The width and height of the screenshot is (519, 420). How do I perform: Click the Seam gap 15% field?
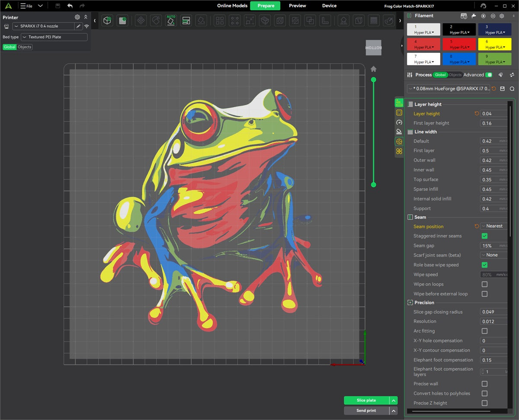[494, 246]
